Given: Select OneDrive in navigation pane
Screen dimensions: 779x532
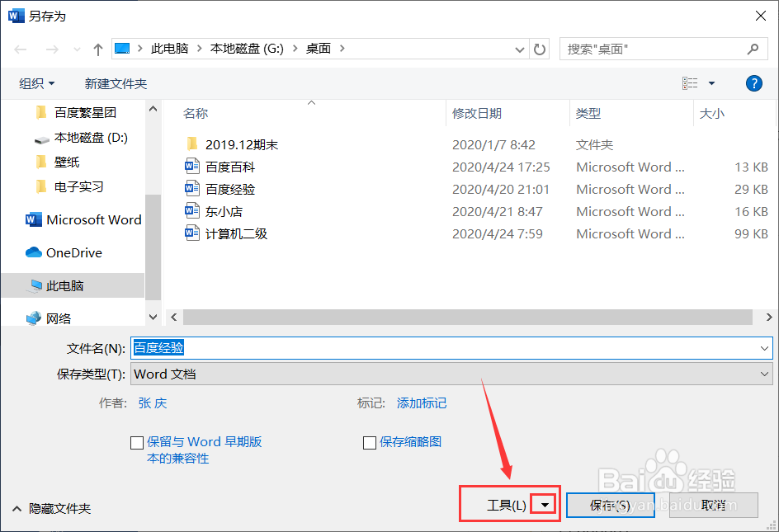Looking at the screenshot, I should [64, 253].
